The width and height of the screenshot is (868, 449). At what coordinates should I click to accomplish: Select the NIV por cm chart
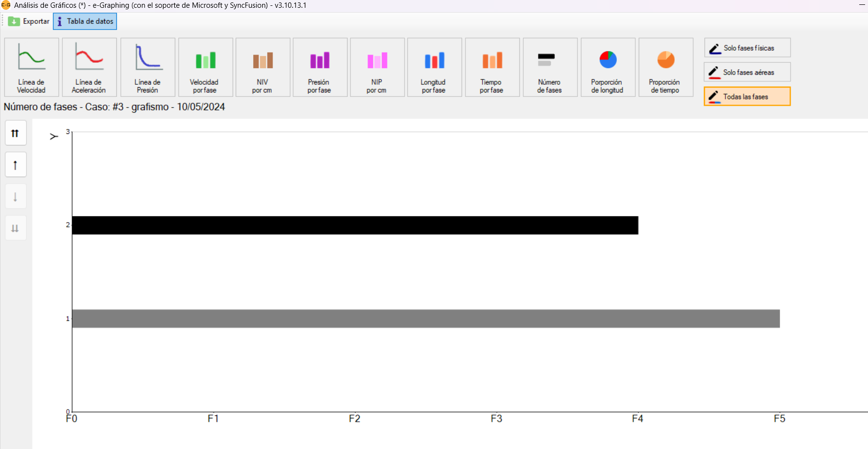(262, 67)
